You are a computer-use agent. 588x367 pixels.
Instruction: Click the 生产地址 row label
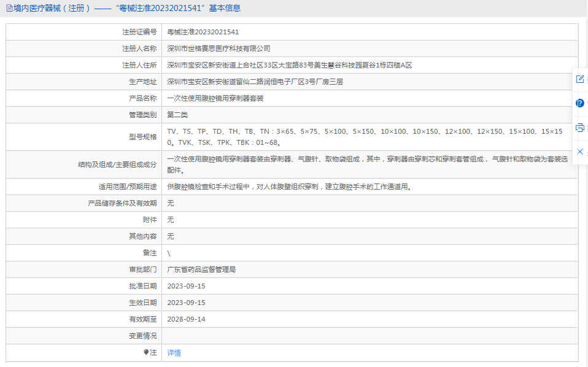[143, 82]
